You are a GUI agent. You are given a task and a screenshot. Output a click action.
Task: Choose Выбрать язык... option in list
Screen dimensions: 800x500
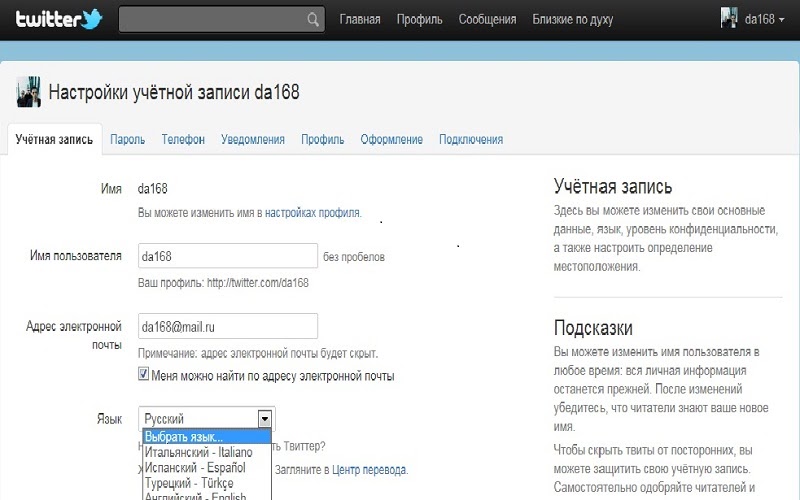click(x=207, y=437)
